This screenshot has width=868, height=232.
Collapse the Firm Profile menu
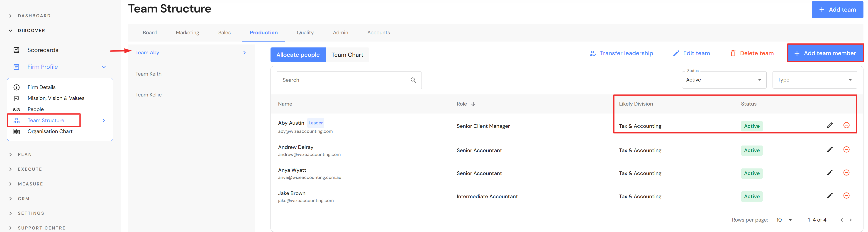(104, 67)
